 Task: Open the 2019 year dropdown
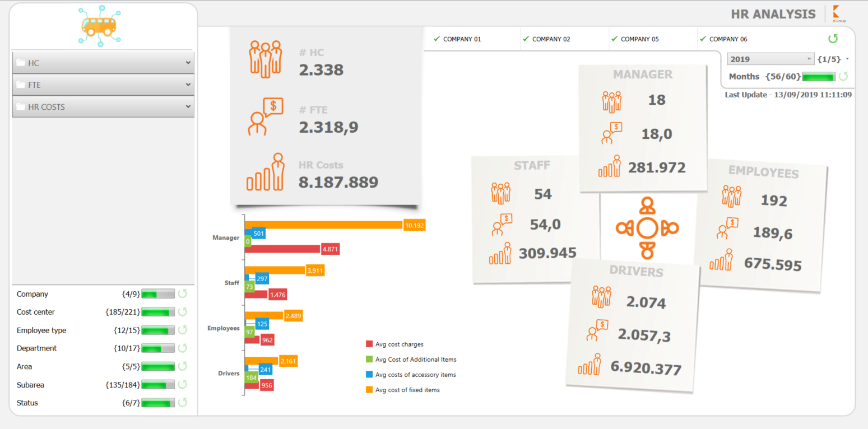[x=770, y=59]
